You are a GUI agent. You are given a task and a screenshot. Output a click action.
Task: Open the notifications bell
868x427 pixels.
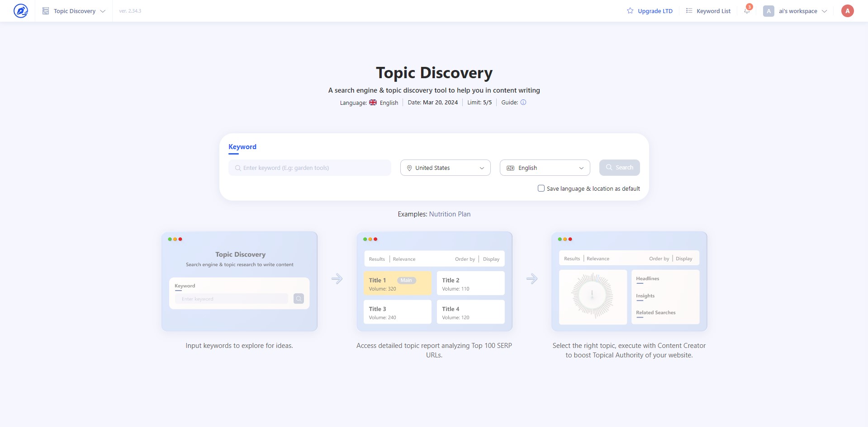747,10
